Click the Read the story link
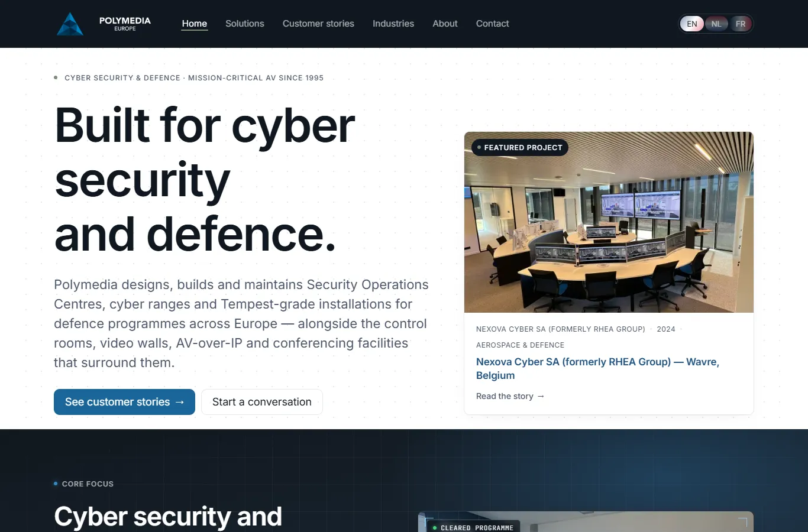This screenshot has width=808, height=532. pyautogui.click(x=510, y=396)
